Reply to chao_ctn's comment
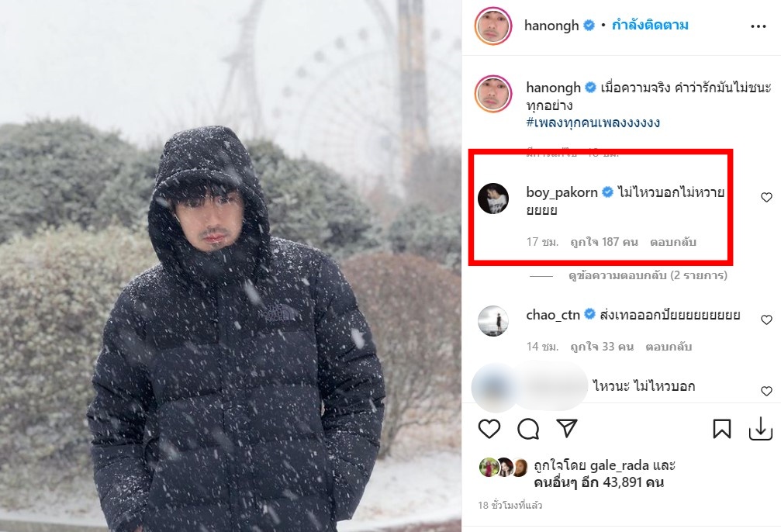 [669, 347]
